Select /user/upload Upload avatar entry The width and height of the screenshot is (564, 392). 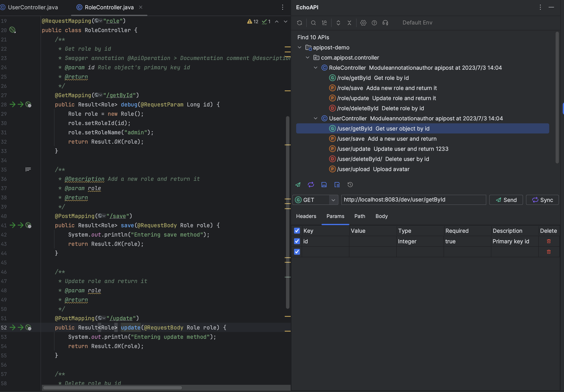(369, 169)
